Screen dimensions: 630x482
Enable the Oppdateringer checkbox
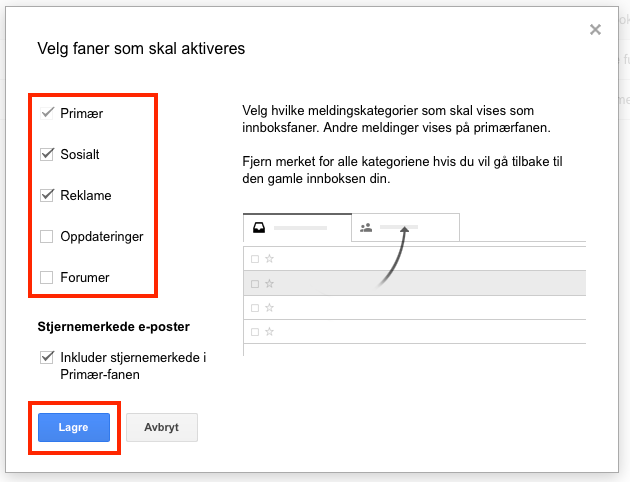46,237
